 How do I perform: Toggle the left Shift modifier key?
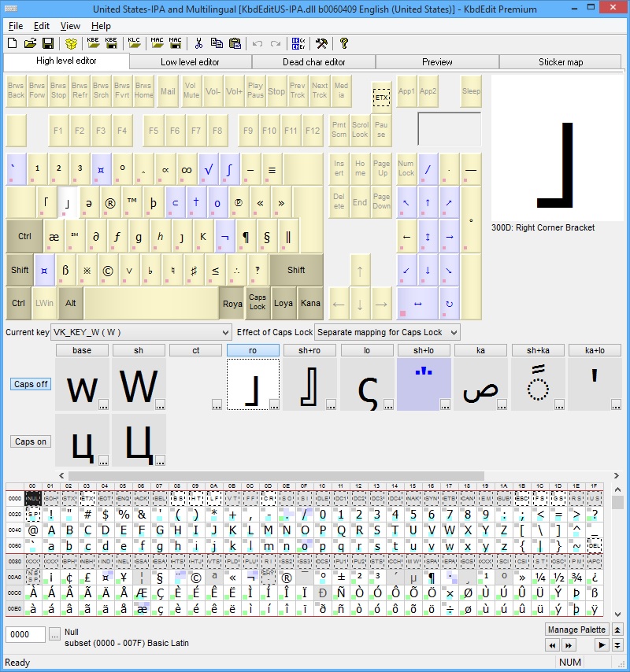pyautogui.click(x=20, y=270)
